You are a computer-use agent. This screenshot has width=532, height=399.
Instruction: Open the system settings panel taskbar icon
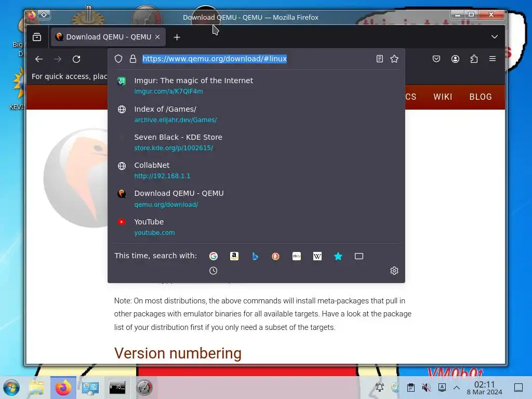tap(90, 388)
